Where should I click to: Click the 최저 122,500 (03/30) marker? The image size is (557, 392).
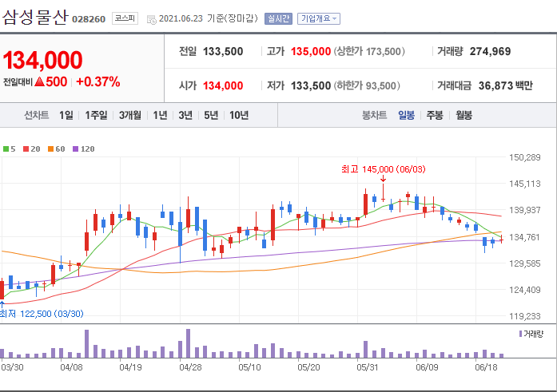(x=42, y=314)
